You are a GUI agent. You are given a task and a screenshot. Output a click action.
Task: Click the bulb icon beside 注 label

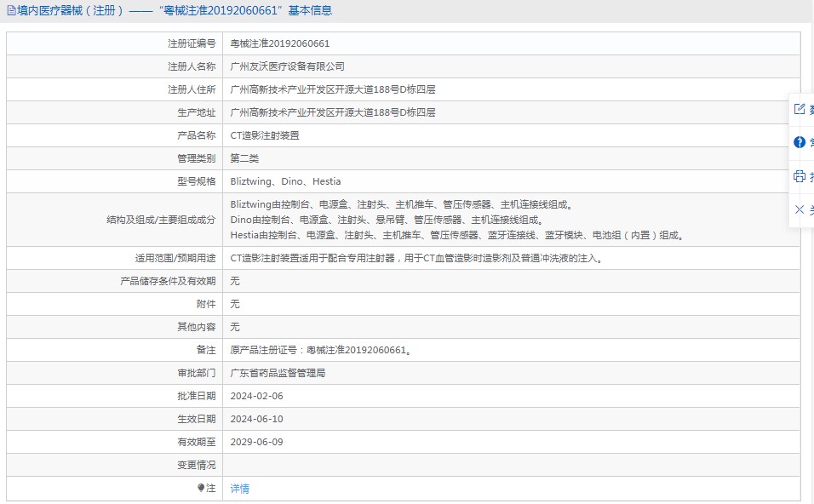pos(201,488)
